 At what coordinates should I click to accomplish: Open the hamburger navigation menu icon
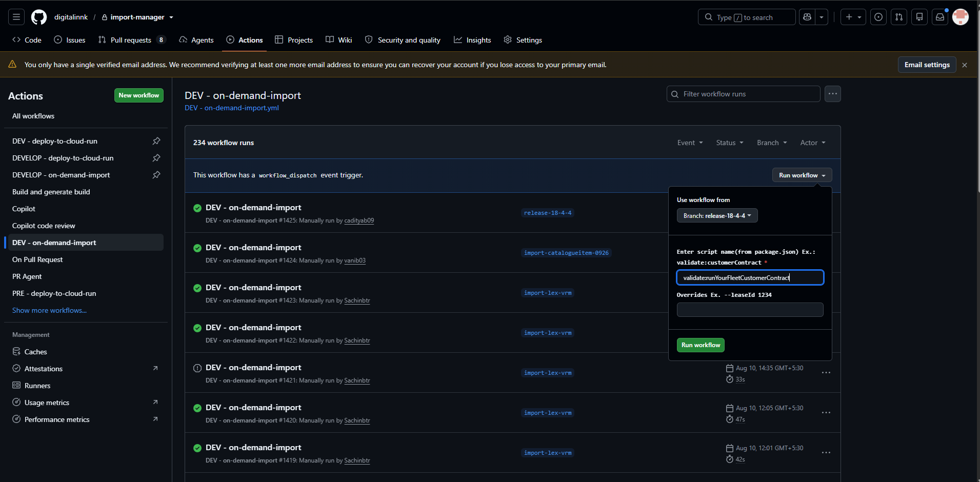pyautogui.click(x=16, y=17)
